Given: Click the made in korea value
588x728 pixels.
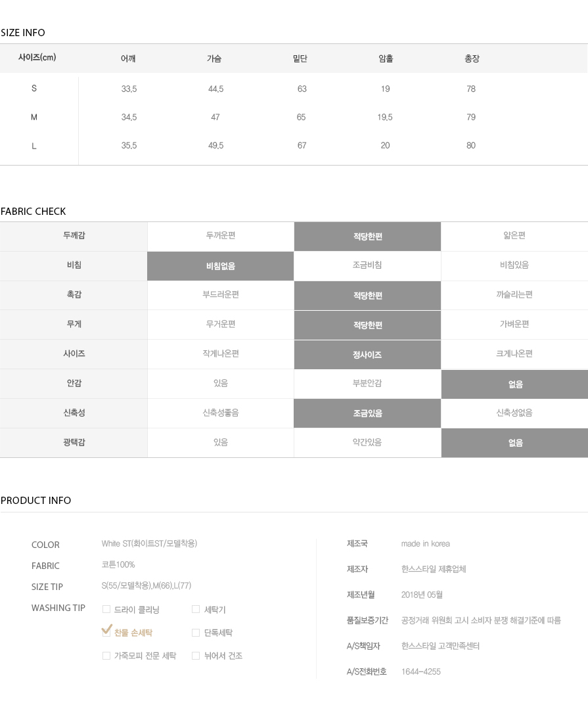Looking at the screenshot, I should [426, 543].
